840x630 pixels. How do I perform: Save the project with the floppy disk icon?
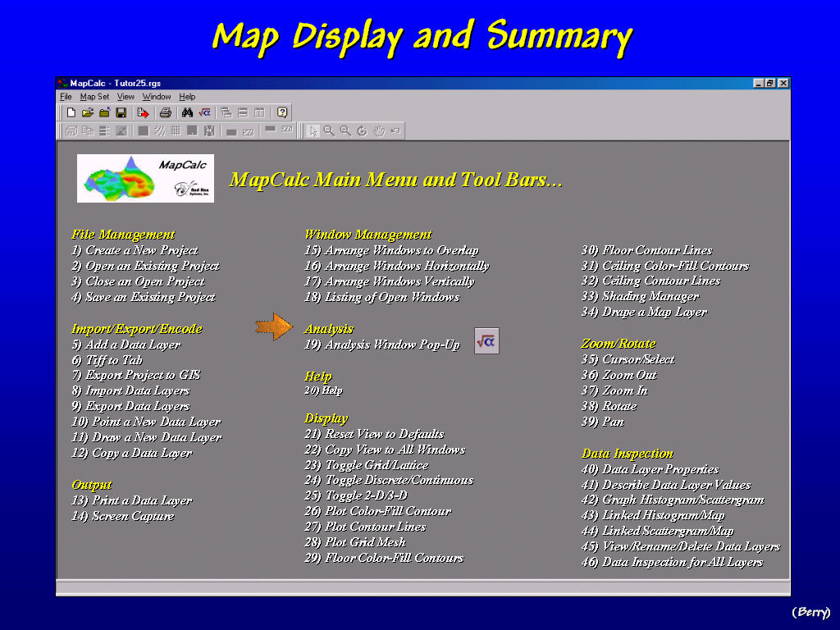point(121,112)
